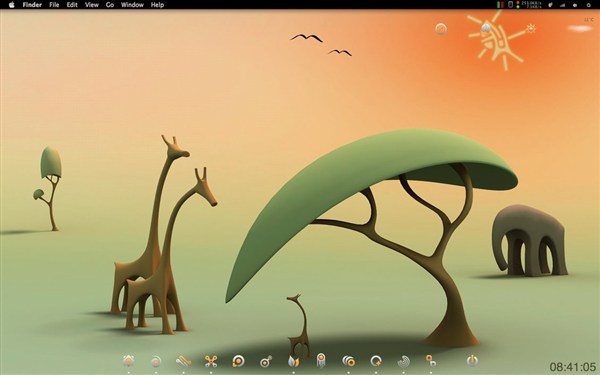Open the View menu

(92, 5)
